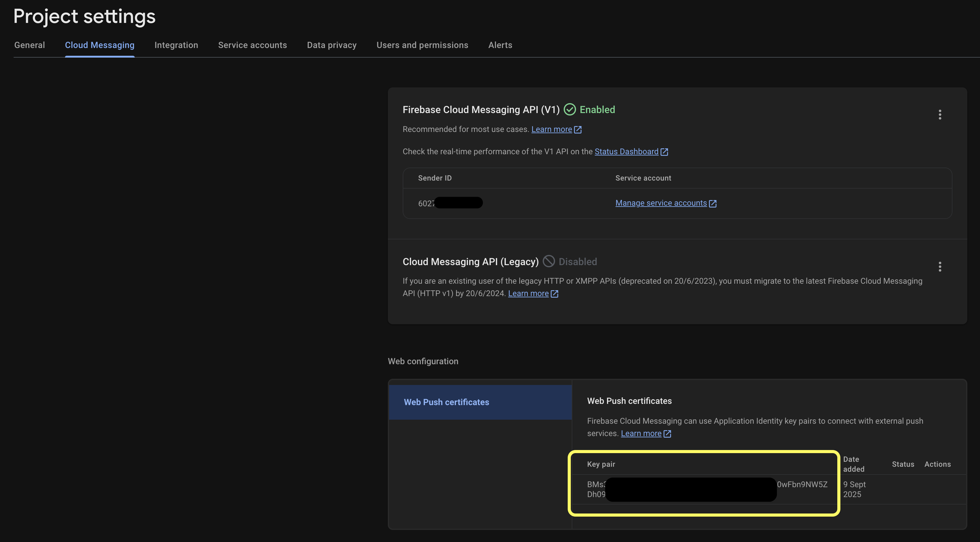Click the Key pair column header
This screenshot has width=980, height=542.
pos(601,464)
